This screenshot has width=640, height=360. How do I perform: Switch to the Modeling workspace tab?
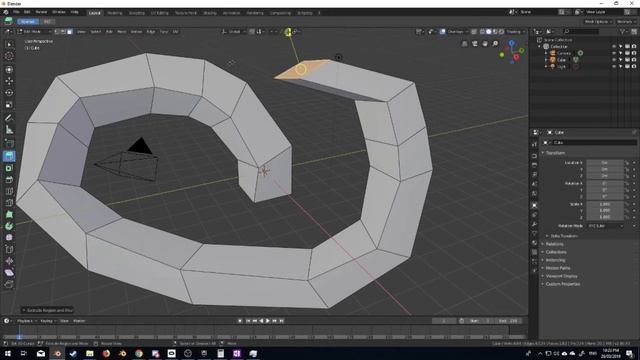(x=115, y=13)
